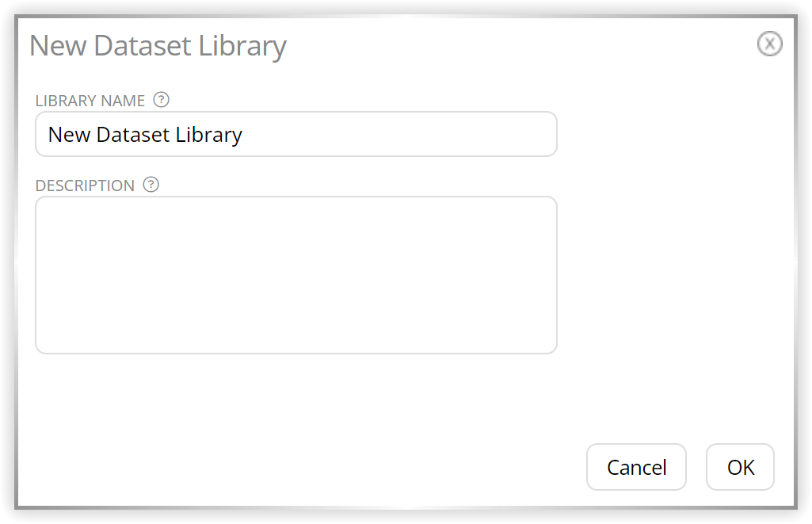The image size is (812, 524).
Task: Click inside the Description text area
Action: [x=296, y=275]
